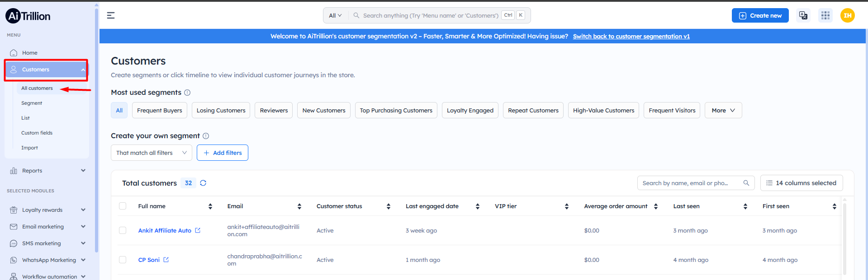This screenshot has height=280, width=868.
Task: Click the Reports chart icon
Action: [14, 171]
